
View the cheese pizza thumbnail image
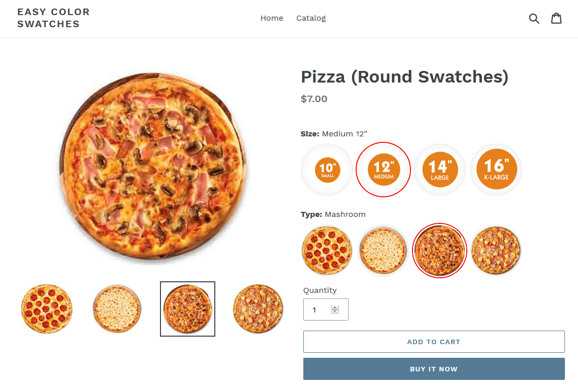click(117, 308)
